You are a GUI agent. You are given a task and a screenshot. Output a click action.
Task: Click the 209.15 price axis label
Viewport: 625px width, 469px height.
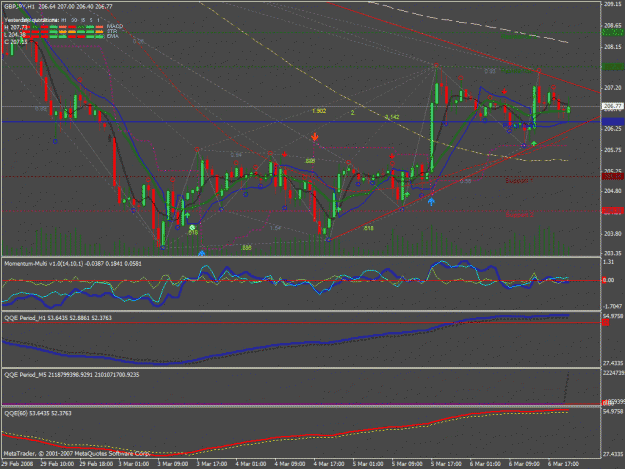click(613, 4)
